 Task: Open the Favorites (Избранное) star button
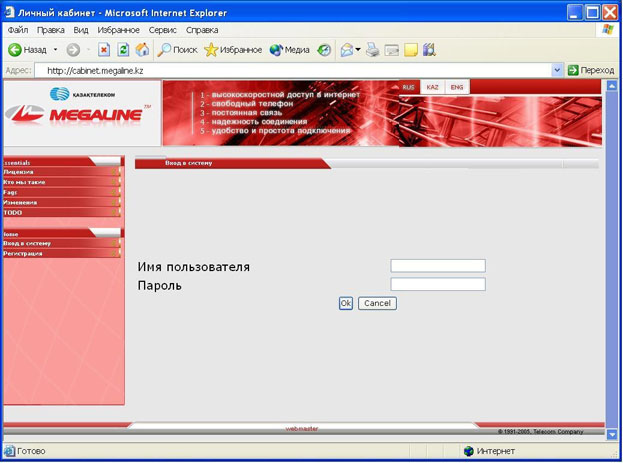(x=233, y=50)
